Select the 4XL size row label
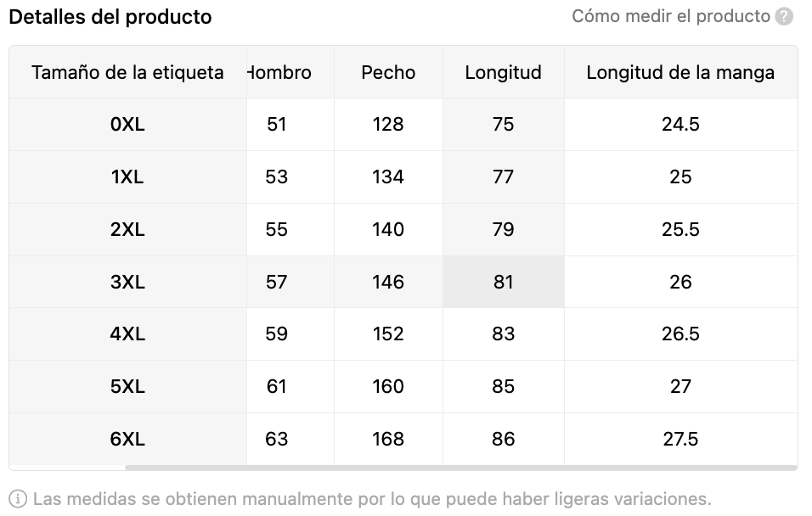This screenshot has height=516, width=812. pyautogui.click(x=127, y=334)
